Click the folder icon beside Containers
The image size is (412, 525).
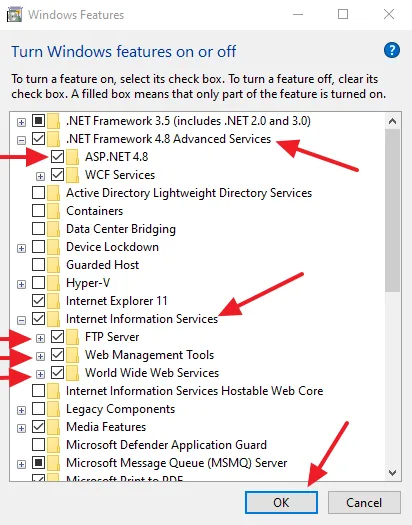(54, 211)
